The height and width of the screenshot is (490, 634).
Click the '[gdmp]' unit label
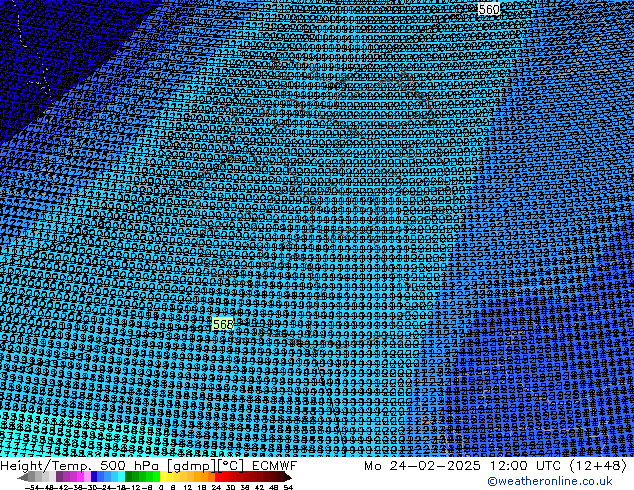pos(192,466)
